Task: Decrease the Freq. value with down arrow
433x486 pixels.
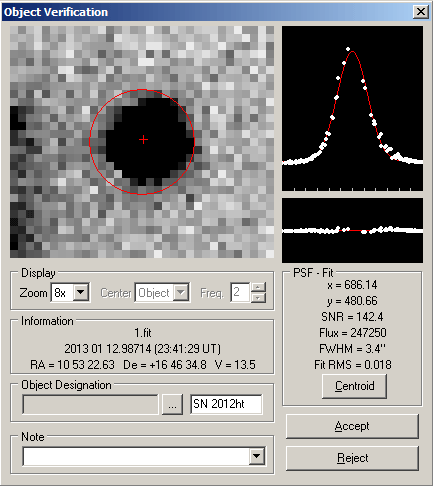Action: 259,298
